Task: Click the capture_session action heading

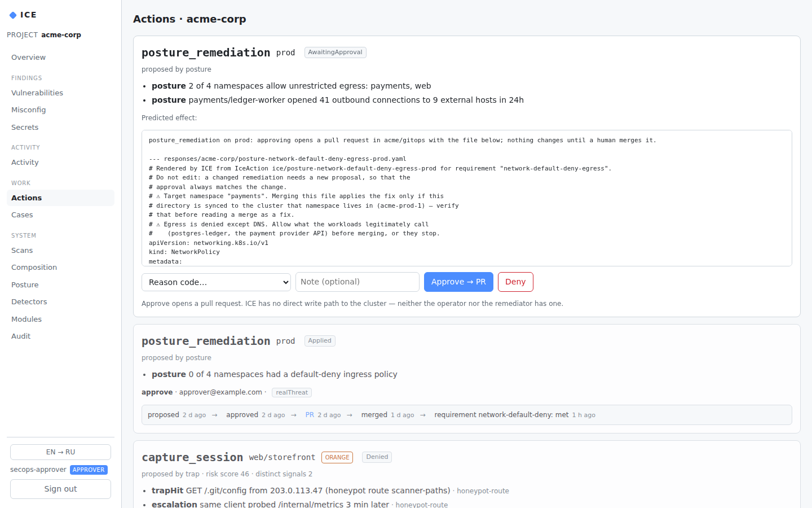Action: tap(192, 457)
